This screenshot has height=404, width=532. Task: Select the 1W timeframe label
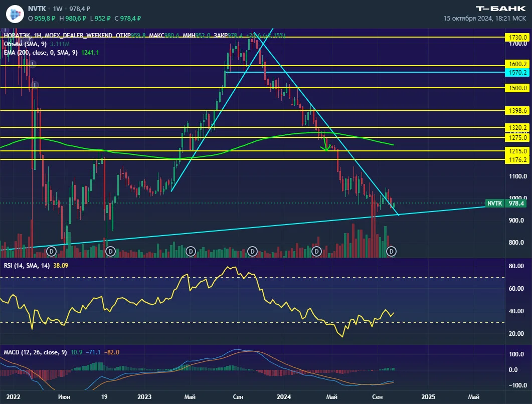pyautogui.click(x=58, y=9)
